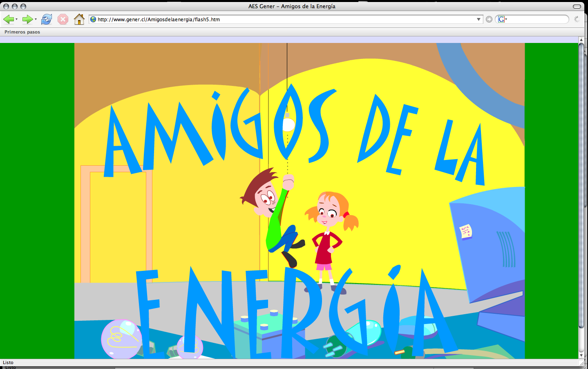Click the scroll down arrow of the page scrollbar
This screenshot has height=369, width=588.
pyautogui.click(x=581, y=355)
